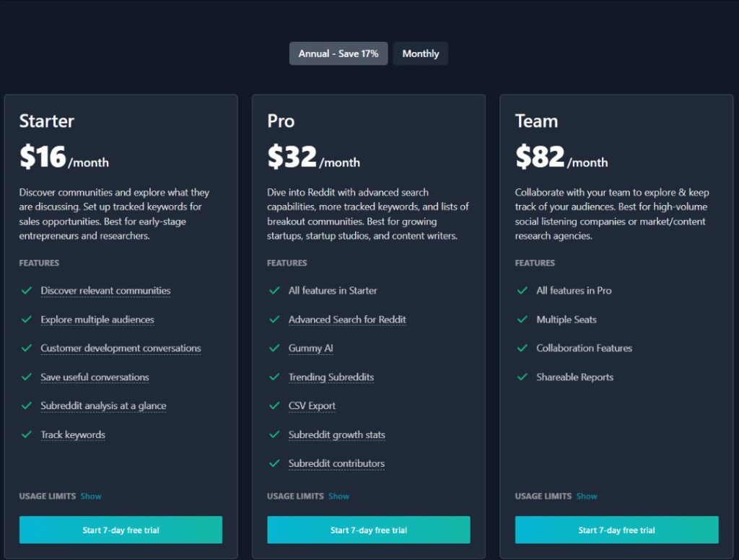Open Customer development conversations feature link

pos(121,349)
